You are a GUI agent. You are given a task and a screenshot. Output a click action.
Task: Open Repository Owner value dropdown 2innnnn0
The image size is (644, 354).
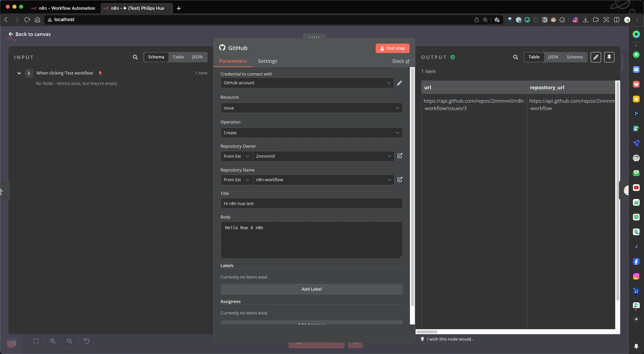pos(323,156)
